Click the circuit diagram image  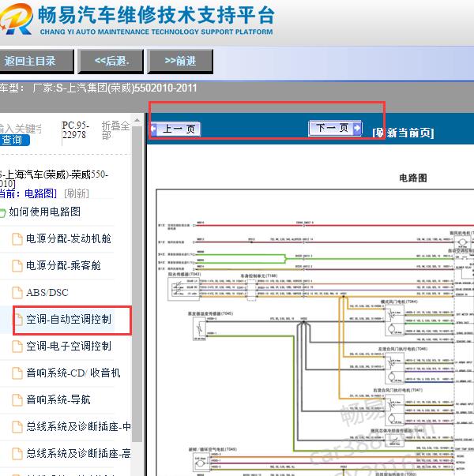(315, 332)
